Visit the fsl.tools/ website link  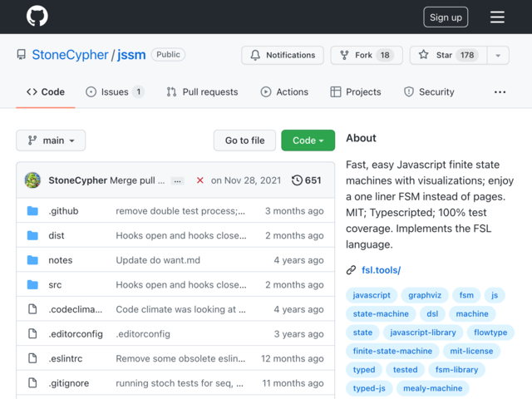pos(381,270)
